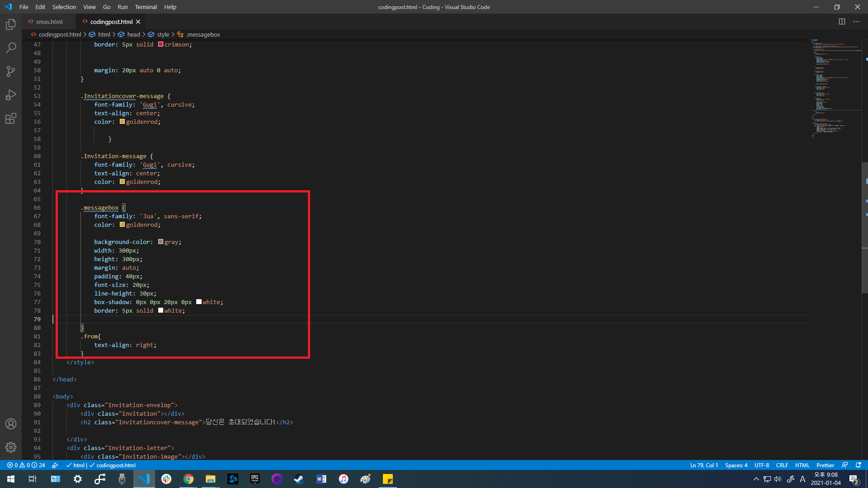868x488 pixels.
Task: Close the codingpost.html tab
Action: 138,22
